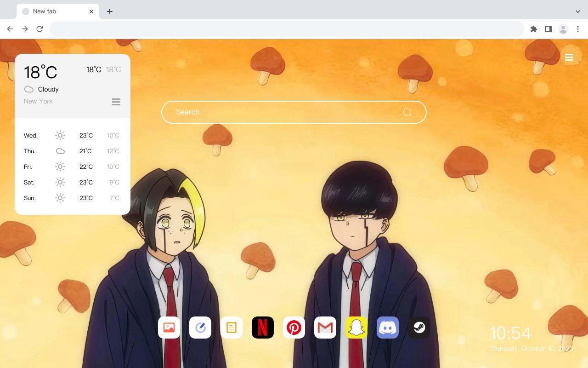Screen dimensions: 588x368
Task: Open the blue task checker shortcut icon
Action: pyautogui.click(x=200, y=328)
